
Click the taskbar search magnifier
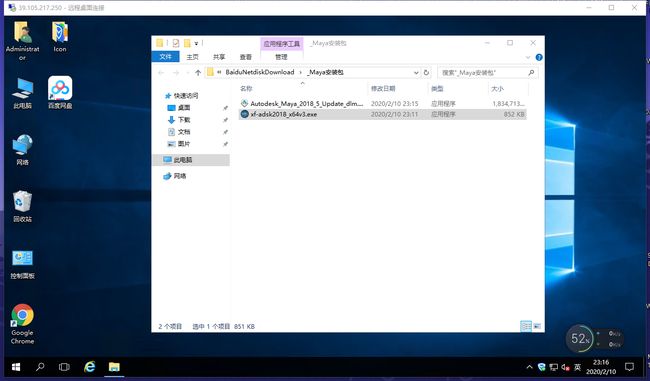[x=40, y=367]
